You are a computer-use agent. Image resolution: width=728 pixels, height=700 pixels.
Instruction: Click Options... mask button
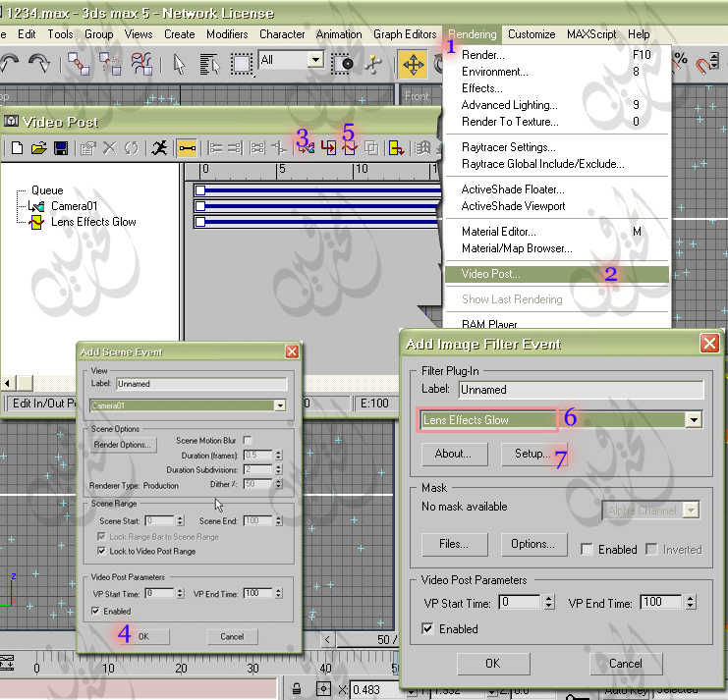533,544
